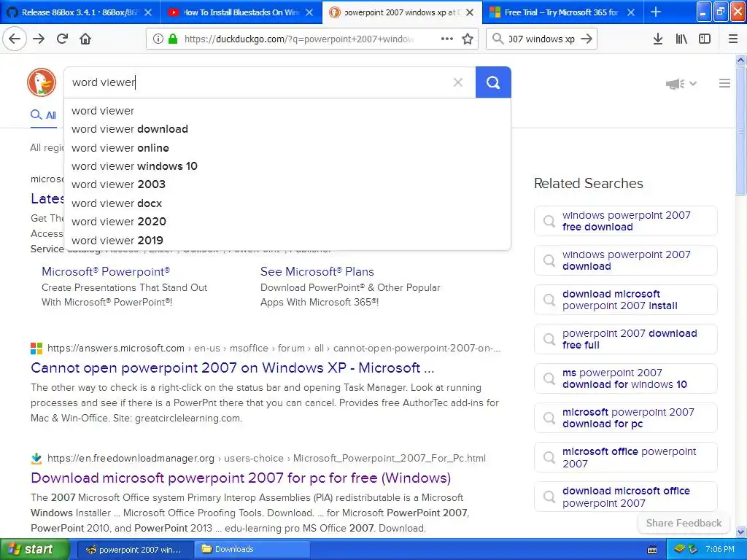Click the Share Feedback button
The height and width of the screenshot is (560, 747).
(x=684, y=524)
